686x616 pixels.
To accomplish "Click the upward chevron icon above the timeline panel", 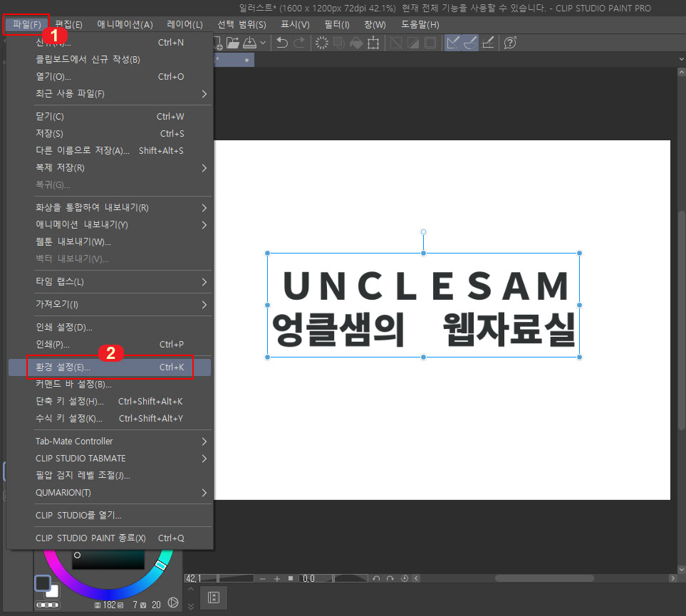I will pyautogui.click(x=191, y=589).
